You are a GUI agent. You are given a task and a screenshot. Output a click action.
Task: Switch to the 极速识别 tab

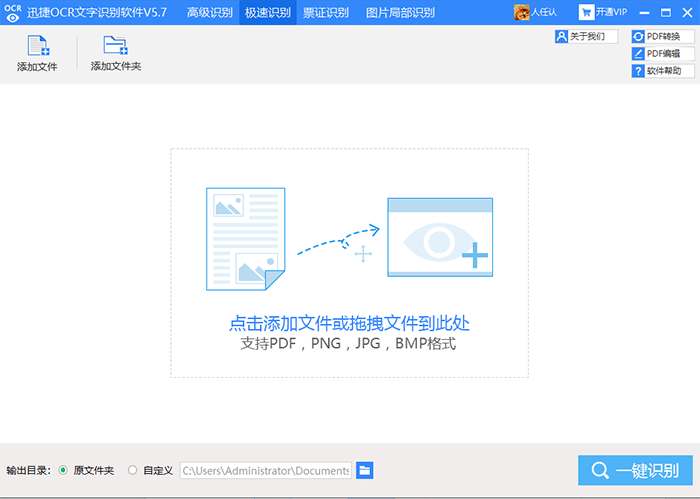point(268,12)
